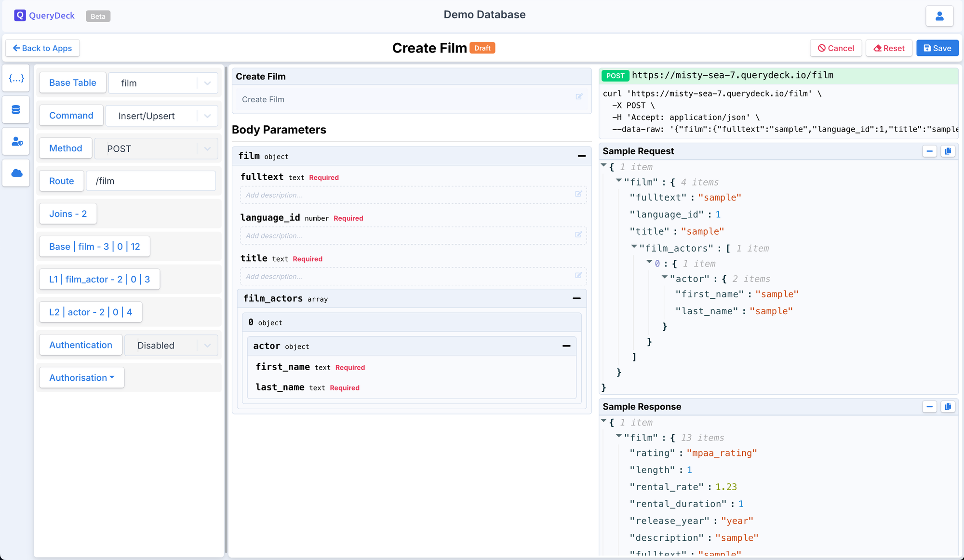The height and width of the screenshot is (560, 964).
Task: Edit the Create Film description pencil icon
Action: [579, 97]
